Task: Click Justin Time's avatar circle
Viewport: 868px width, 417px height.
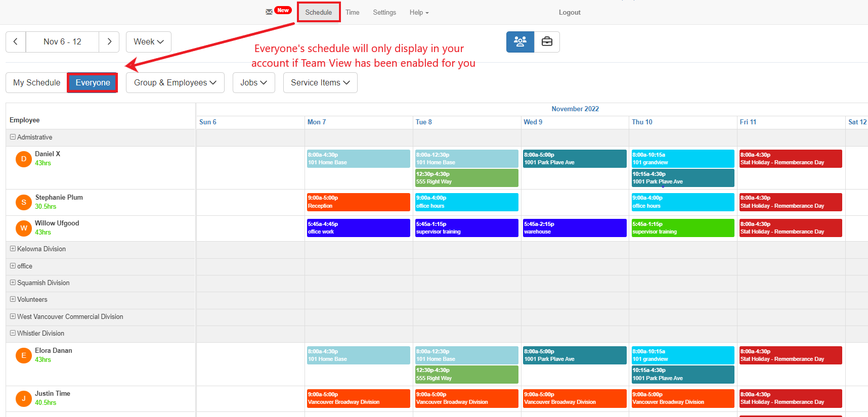Action: pos(24,399)
